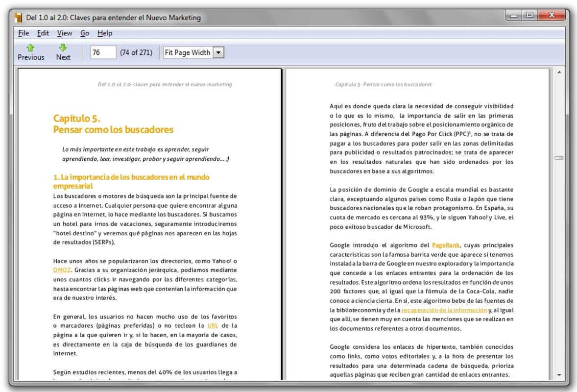Viewport: 577px width, 392px height.
Task: Click the vertical scrollbar down arrow
Action: [559, 375]
